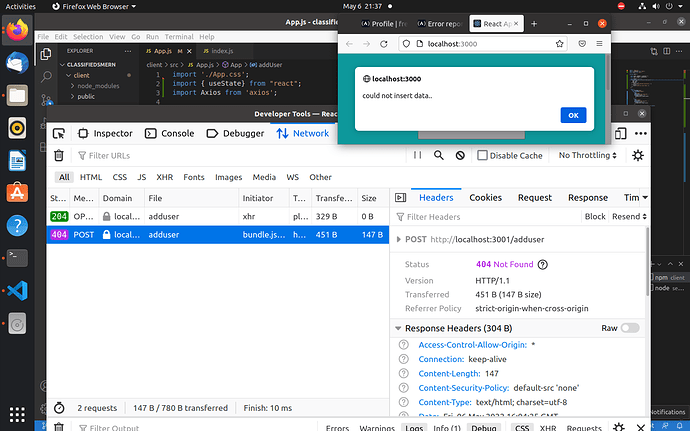Open the Request details tab
Image resolution: width=690 pixels, height=431 pixels.
(x=535, y=198)
